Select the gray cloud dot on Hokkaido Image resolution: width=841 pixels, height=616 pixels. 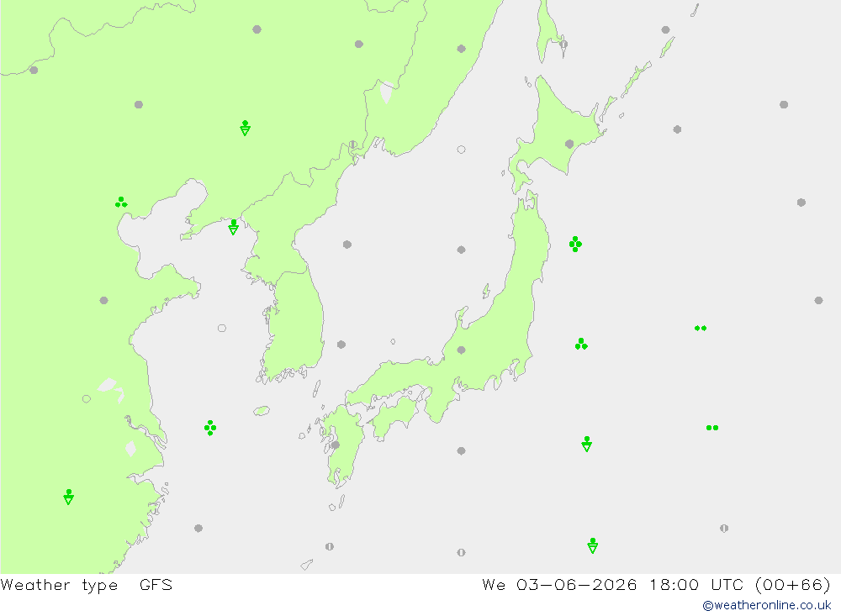pos(569,144)
